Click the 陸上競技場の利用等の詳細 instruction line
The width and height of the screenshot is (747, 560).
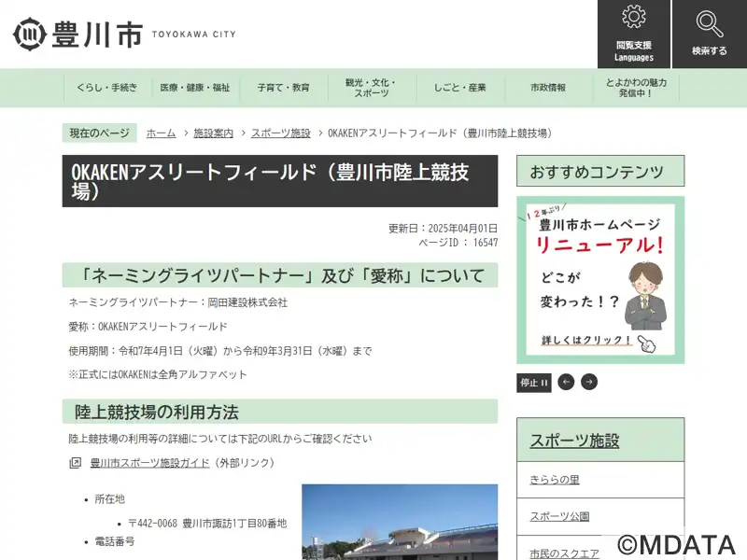(220, 439)
